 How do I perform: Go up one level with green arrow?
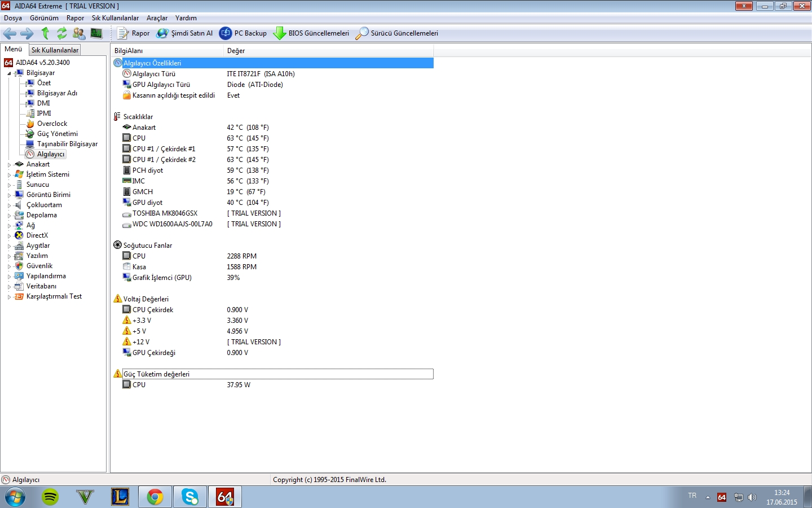(x=45, y=33)
